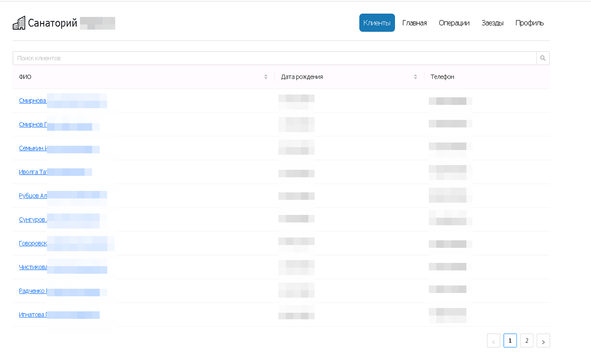The height and width of the screenshot is (364, 591).
Task: Focus the Поиск клиентов search field
Action: click(275, 58)
